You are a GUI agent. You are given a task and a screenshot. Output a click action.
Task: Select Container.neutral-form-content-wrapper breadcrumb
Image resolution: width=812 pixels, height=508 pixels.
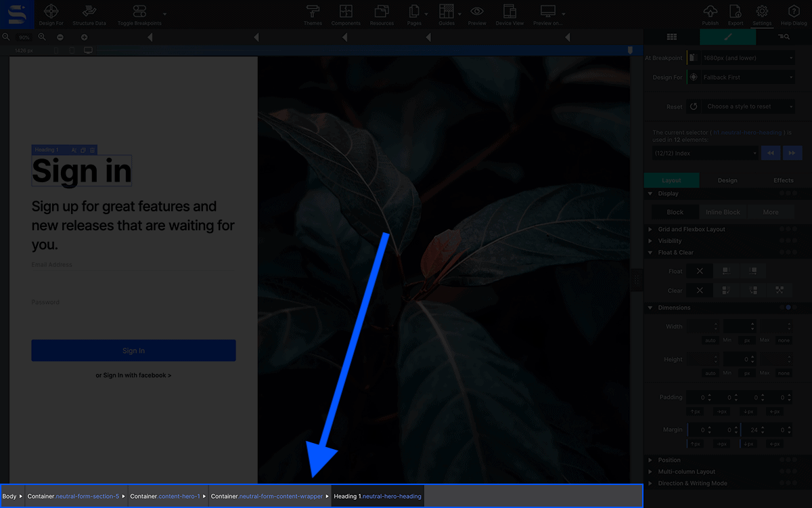tap(270, 496)
